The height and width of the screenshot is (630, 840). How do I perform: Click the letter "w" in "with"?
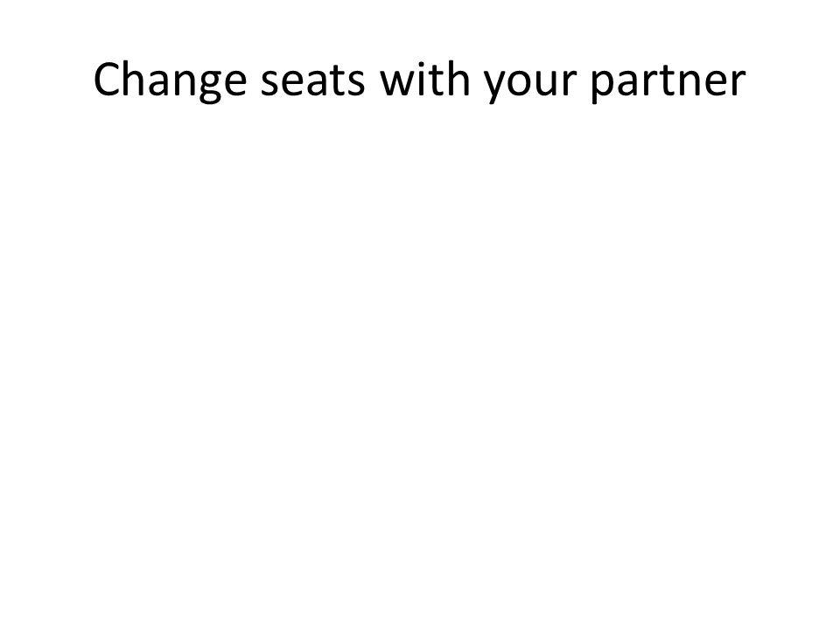point(398,84)
